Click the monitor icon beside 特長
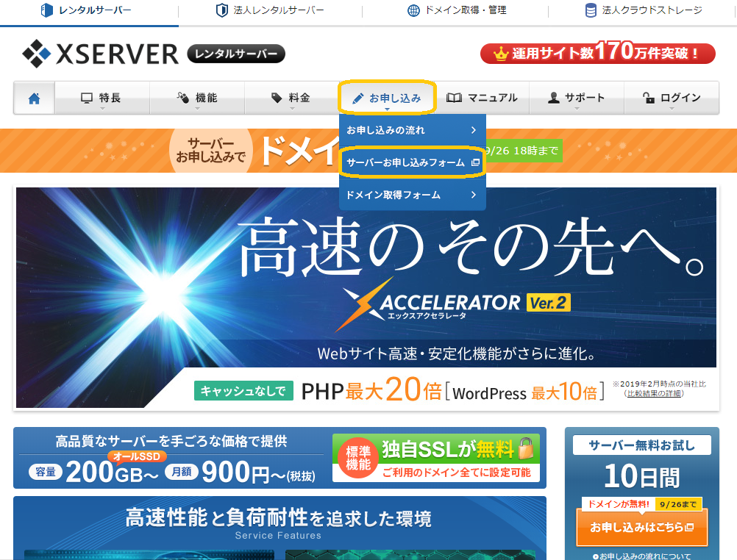737x560 pixels. 87,98
